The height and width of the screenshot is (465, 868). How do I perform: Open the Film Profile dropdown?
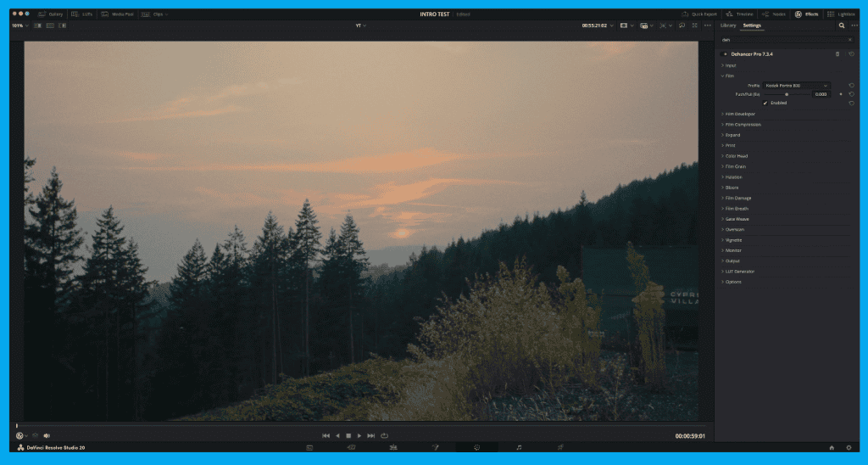(797, 86)
